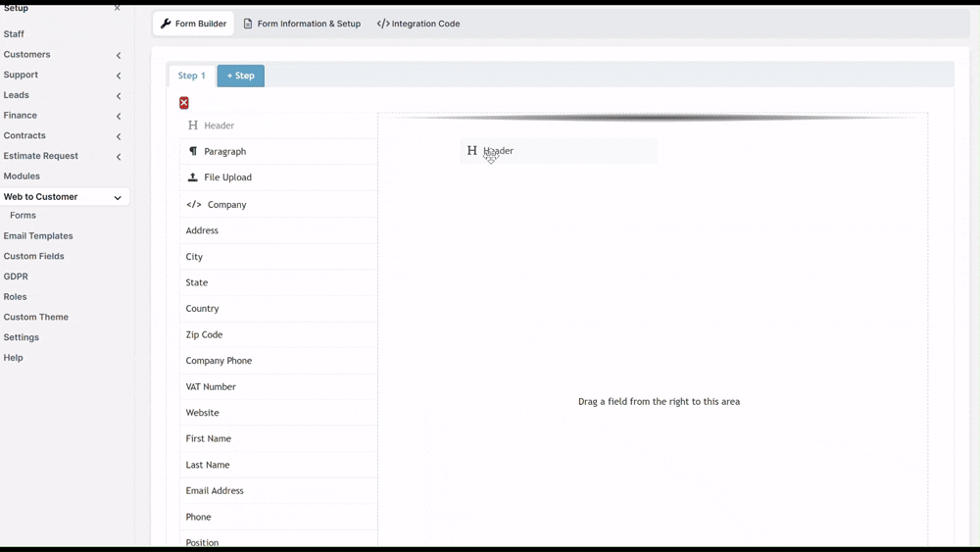Click the H icon of the Header field
The width and height of the screenshot is (980, 552).
(192, 125)
